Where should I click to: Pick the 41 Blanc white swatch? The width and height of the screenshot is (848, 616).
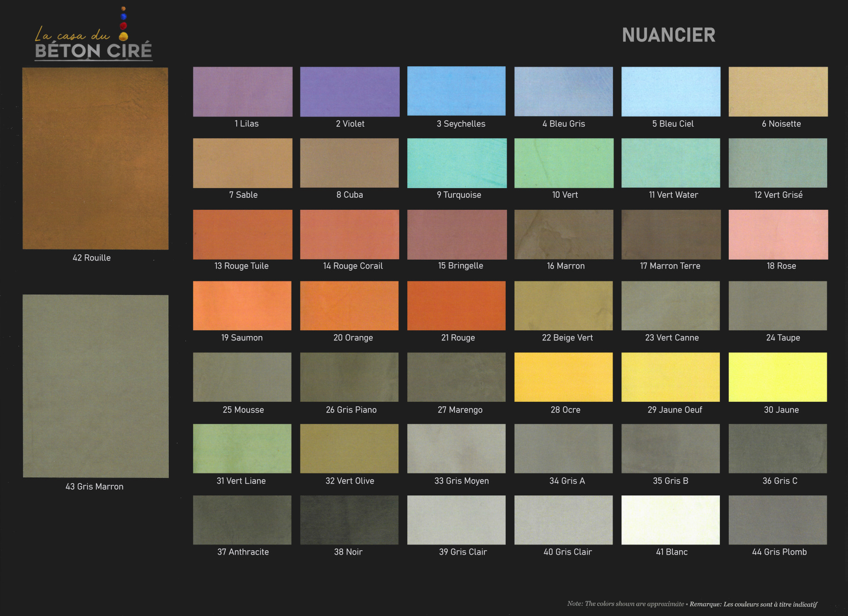[x=670, y=520]
